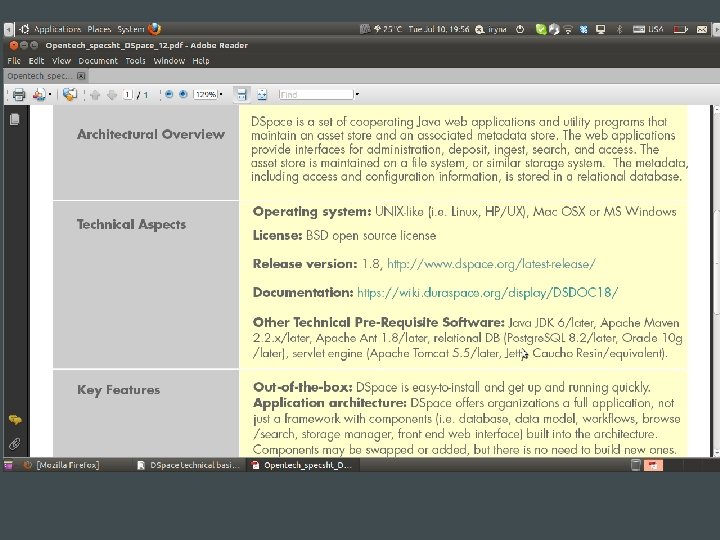This screenshot has height=540, width=720.
Task: Go to previous page with the up arrow
Action: tap(95, 95)
